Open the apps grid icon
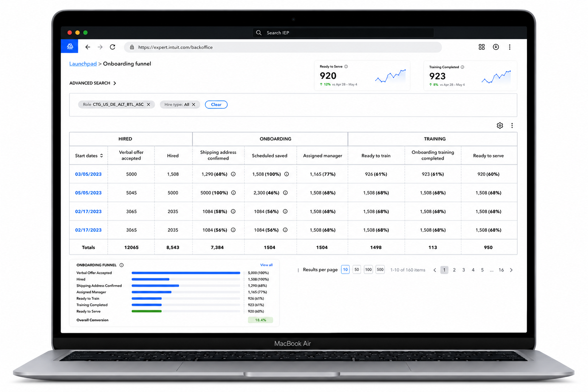Viewport: 588px width, 392px height. [482, 47]
